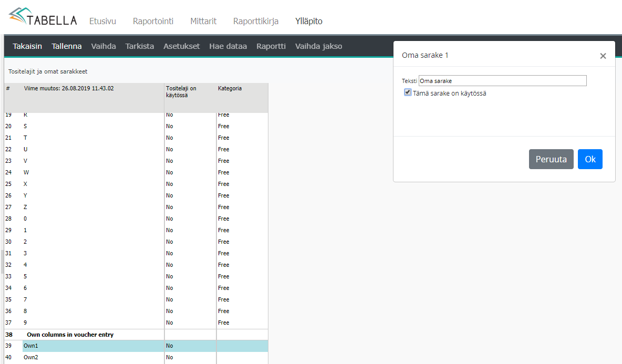
Task: Uncheck 'Tämä sarake on käytössä' checkbox
Action: point(408,92)
